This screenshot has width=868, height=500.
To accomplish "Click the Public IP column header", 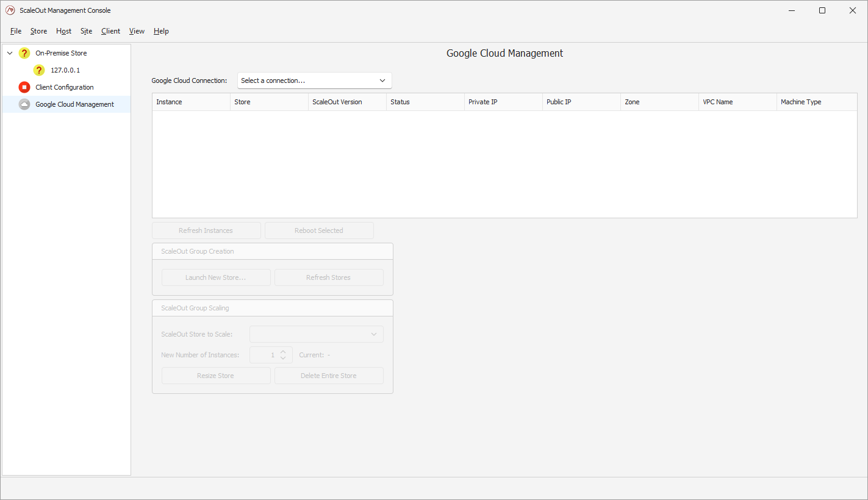I will (x=581, y=102).
